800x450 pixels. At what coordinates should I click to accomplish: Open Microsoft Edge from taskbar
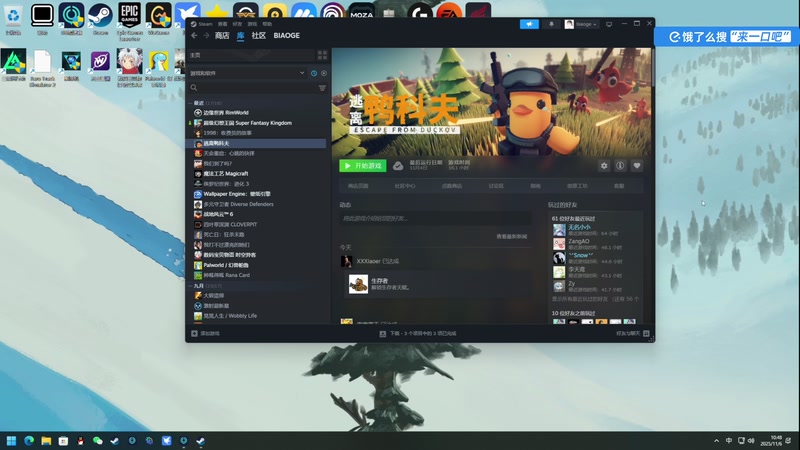tap(29, 441)
